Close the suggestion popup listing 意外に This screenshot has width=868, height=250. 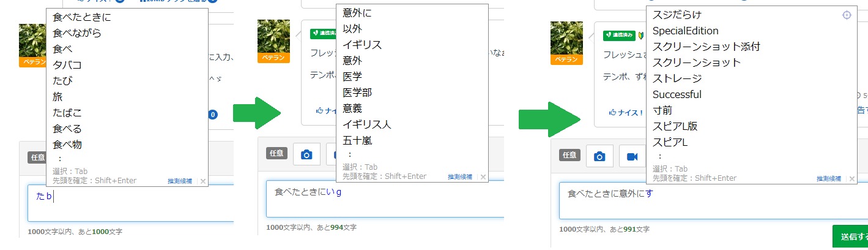(483, 177)
